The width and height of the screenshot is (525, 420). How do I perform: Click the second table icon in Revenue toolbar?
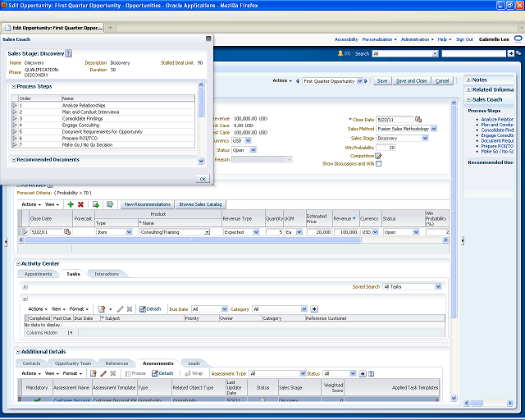[x=109, y=204]
